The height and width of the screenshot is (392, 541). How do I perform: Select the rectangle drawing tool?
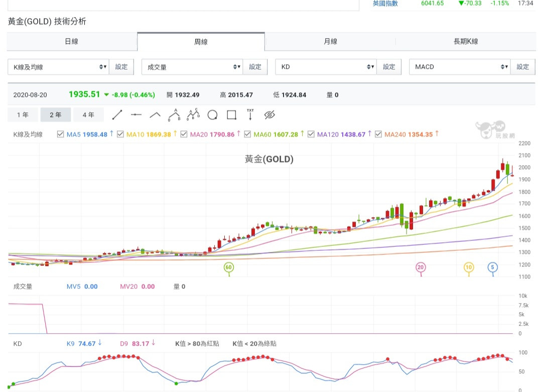click(x=231, y=115)
